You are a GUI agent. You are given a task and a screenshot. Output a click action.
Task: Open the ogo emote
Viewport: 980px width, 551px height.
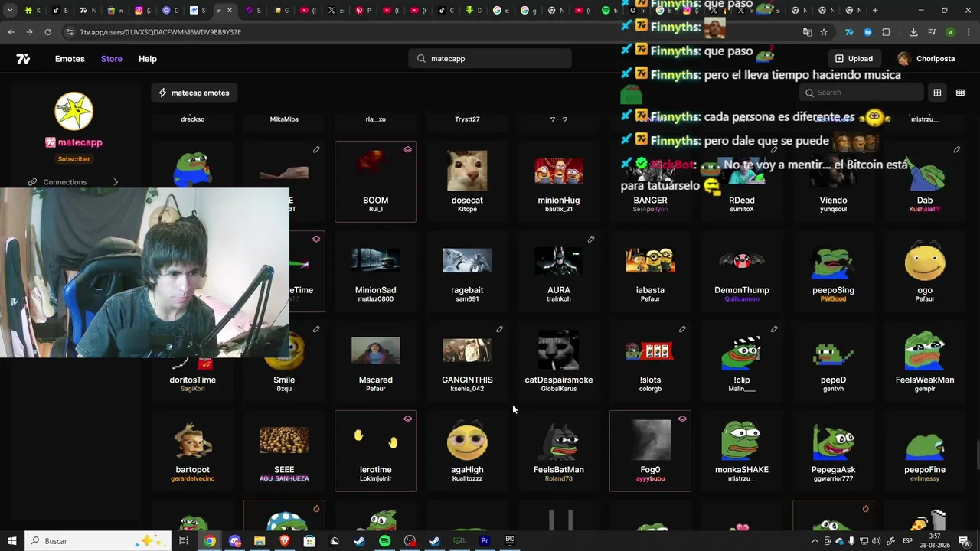(925, 271)
